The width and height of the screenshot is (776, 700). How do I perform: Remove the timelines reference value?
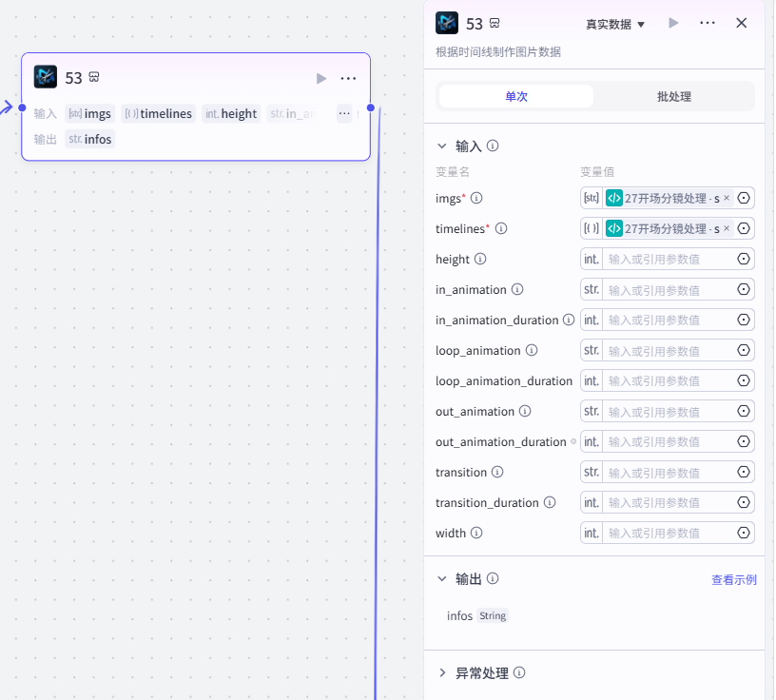727,228
